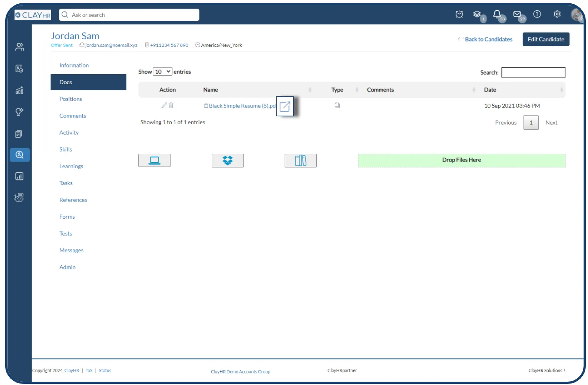This screenshot has height=385, width=588.
Task: Click the candidate email jordan.sam@noemail.xyz
Action: 111,45
